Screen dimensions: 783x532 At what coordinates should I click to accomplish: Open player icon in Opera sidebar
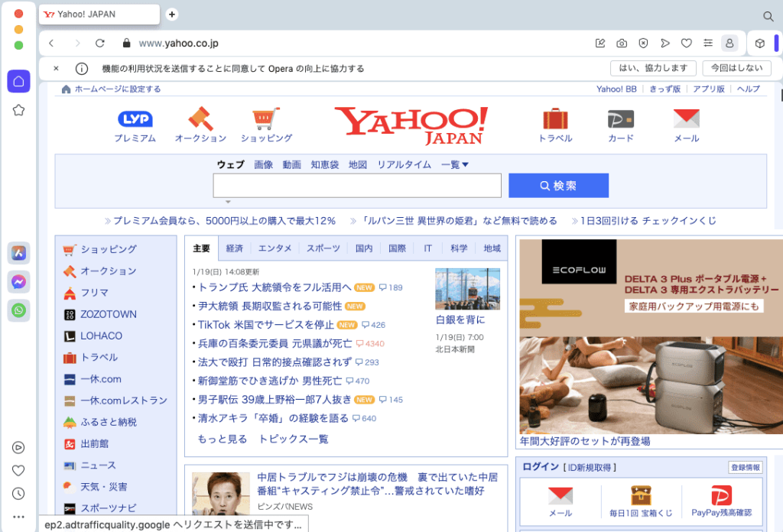pyautogui.click(x=18, y=448)
